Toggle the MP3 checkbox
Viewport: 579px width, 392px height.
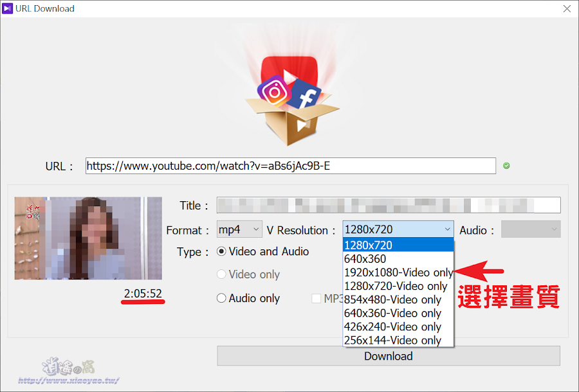click(316, 298)
